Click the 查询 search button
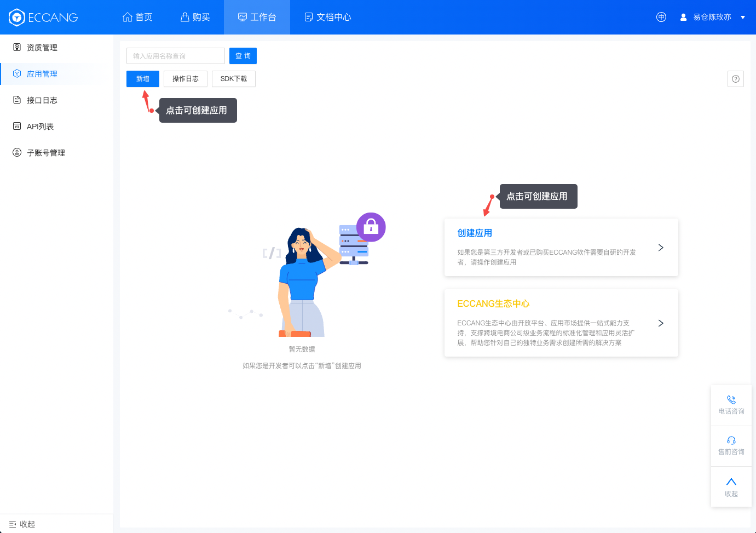Viewport: 756px width, 533px height. tap(243, 56)
